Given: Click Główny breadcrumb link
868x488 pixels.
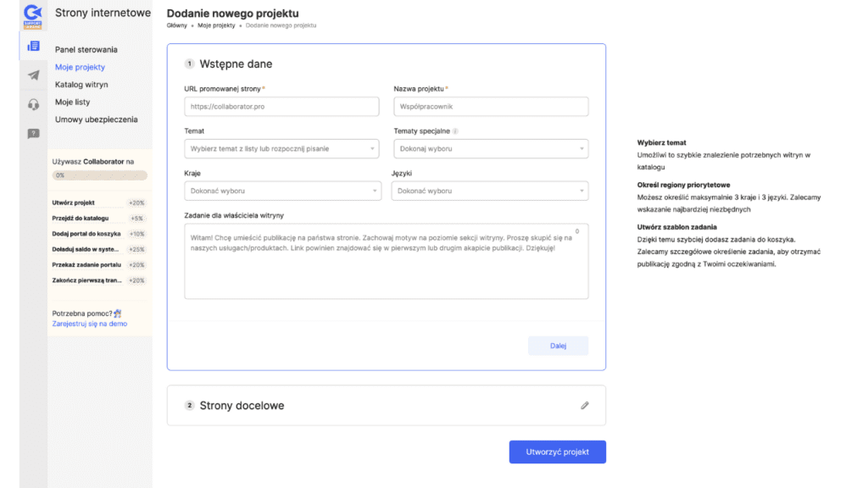Looking at the screenshot, I should 177,25.
